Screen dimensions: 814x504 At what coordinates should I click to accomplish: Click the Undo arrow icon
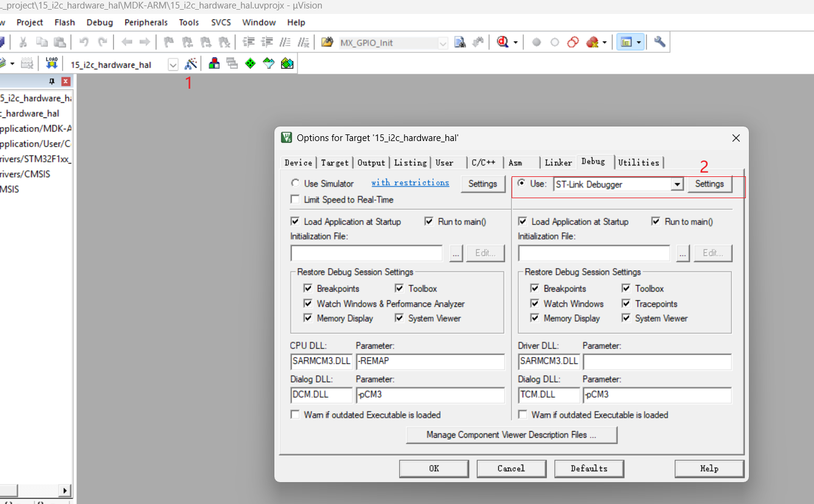pos(84,43)
